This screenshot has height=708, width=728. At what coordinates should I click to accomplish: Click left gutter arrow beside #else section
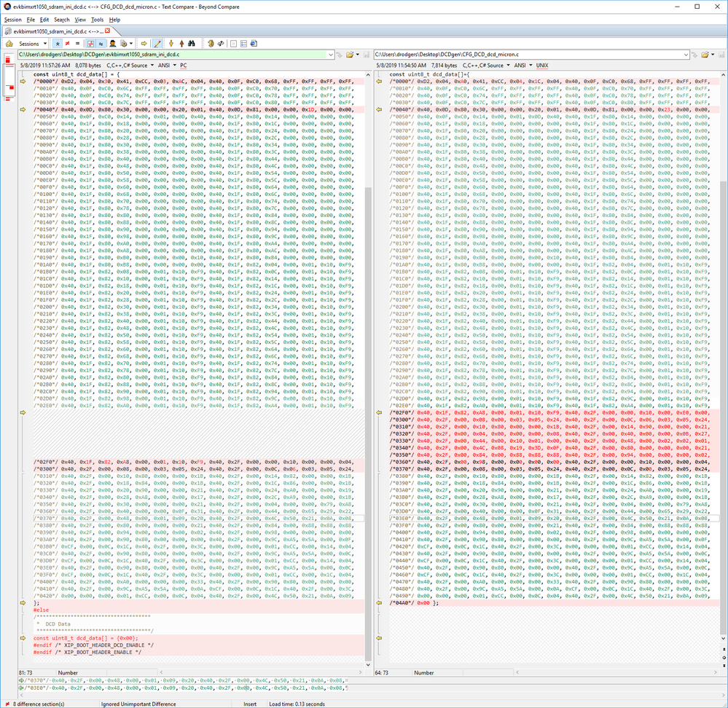click(23, 602)
